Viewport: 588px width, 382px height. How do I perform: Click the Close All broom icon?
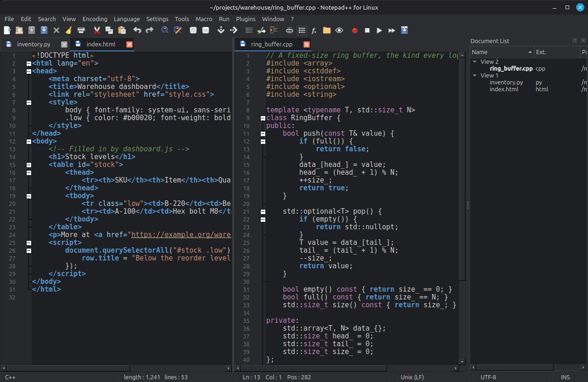(x=69, y=30)
